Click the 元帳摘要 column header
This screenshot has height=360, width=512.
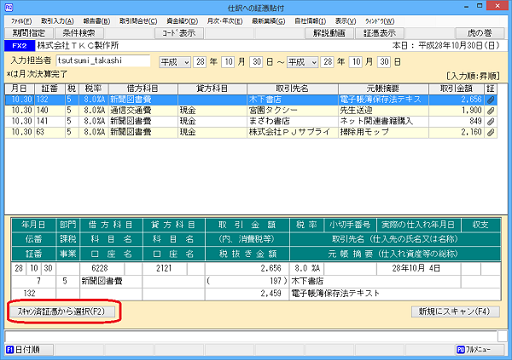pos(383,89)
